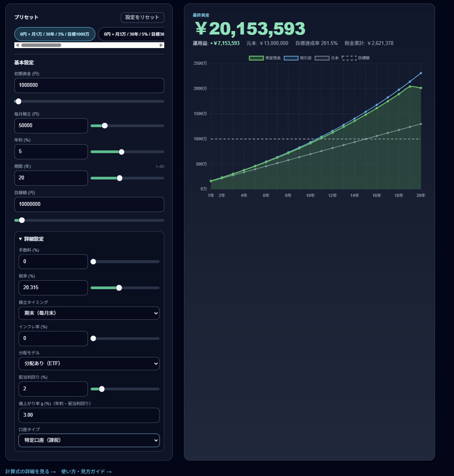
Task: Click the preset scrollbar right arrow
Action: [x=161, y=45]
